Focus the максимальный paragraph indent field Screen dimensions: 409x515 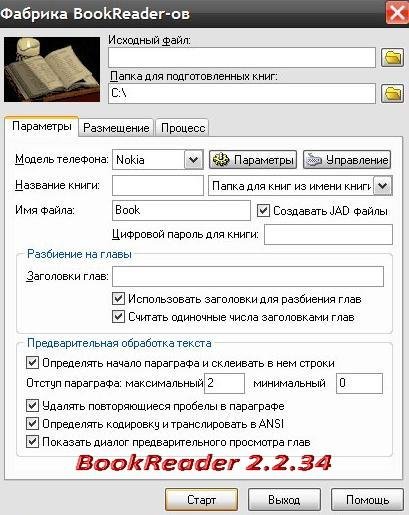coord(224,383)
